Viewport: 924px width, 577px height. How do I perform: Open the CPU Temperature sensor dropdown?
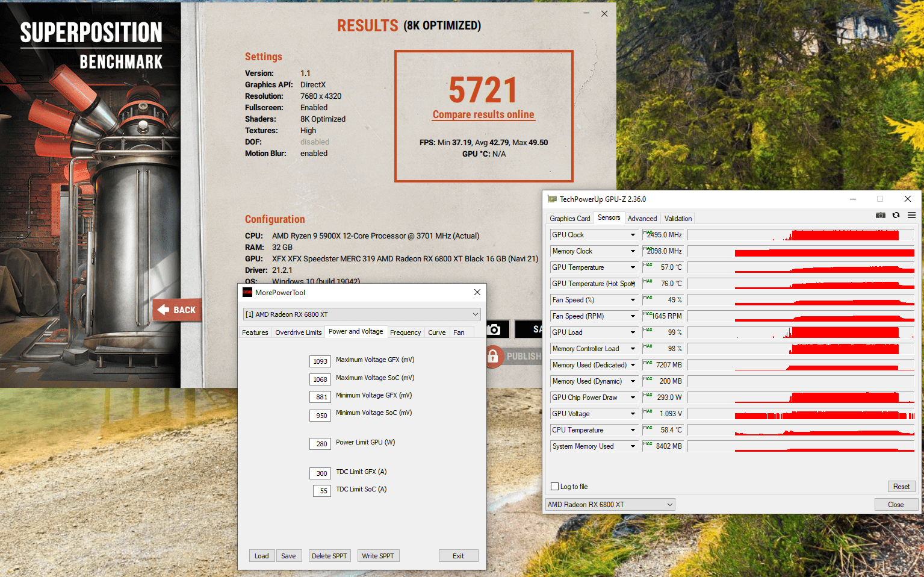(633, 430)
